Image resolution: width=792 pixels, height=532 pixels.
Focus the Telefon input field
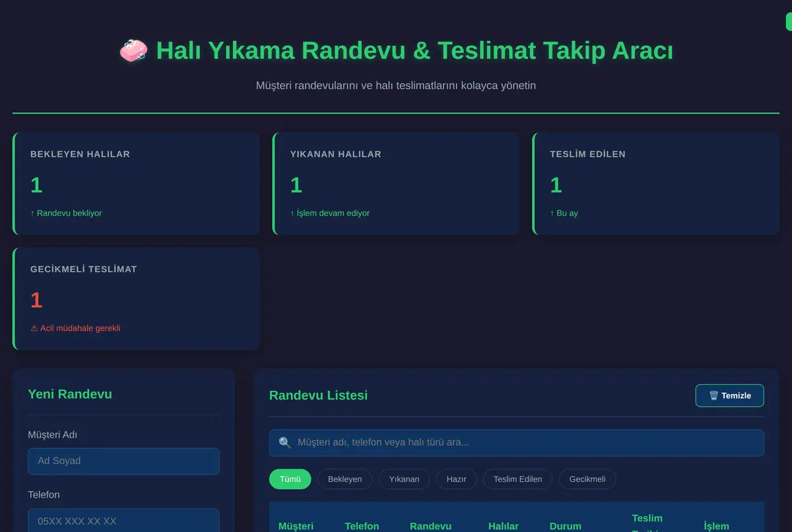pyautogui.click(x=123, y=520)
